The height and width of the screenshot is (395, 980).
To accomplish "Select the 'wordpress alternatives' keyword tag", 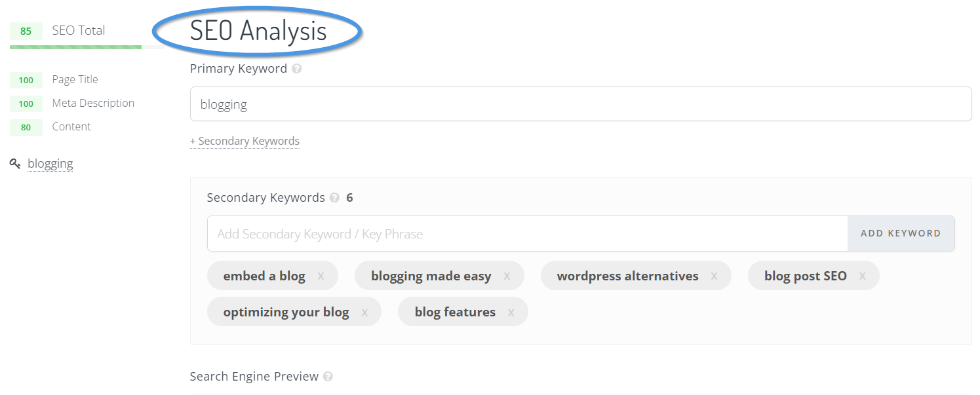I will click(636, 276).
